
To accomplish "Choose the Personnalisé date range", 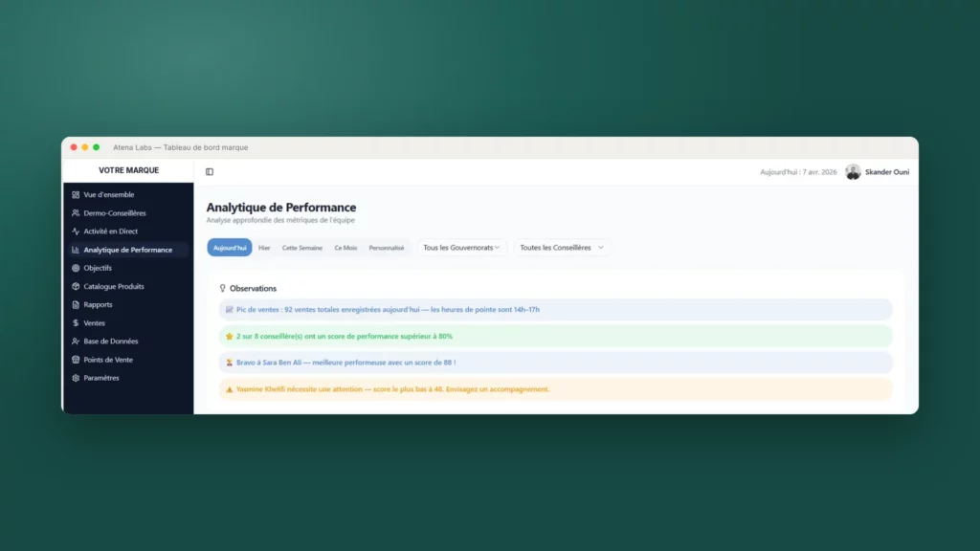I will pos(387,248).
